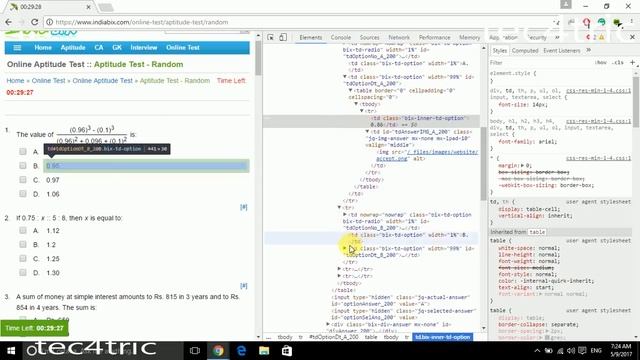This screenshot has height=360, width=640.
Task: Click the webpage vertical scrollbar thumb
Action: pyautogui.click(x=258, y=58)
